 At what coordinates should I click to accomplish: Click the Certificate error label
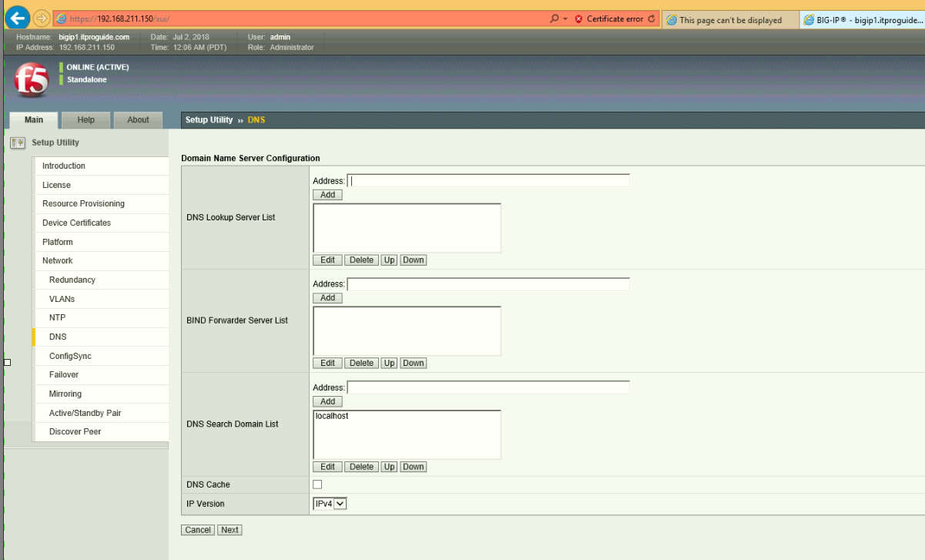coord(615,19)
